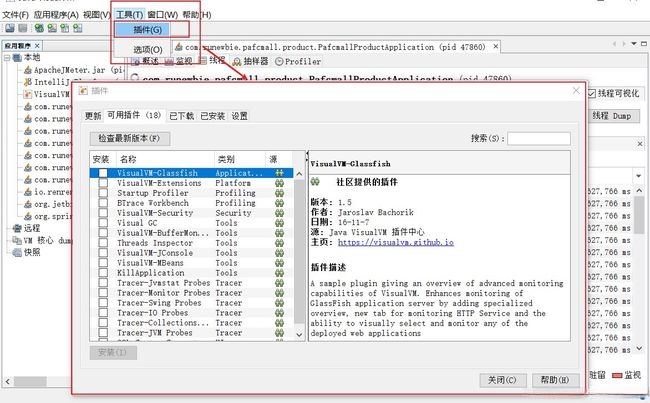650x403 pixels.
Task: Click the red 监视 legend swatch
Action: tap(617, 376)
